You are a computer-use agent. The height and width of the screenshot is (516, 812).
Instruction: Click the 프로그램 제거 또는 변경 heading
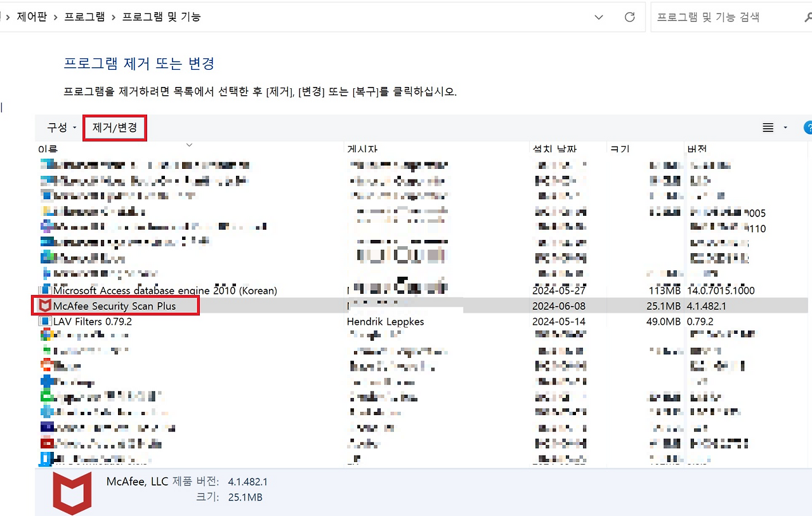click(x=139, y=63)
